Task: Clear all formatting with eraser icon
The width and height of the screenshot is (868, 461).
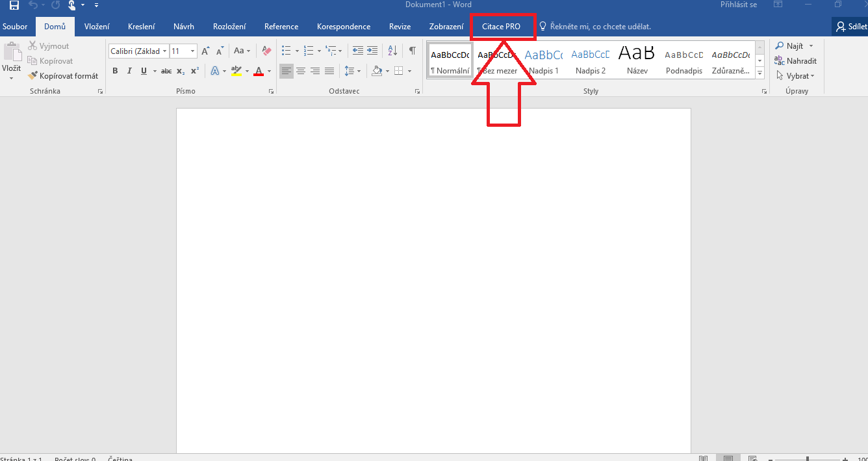Action: [x=266, y=51]
